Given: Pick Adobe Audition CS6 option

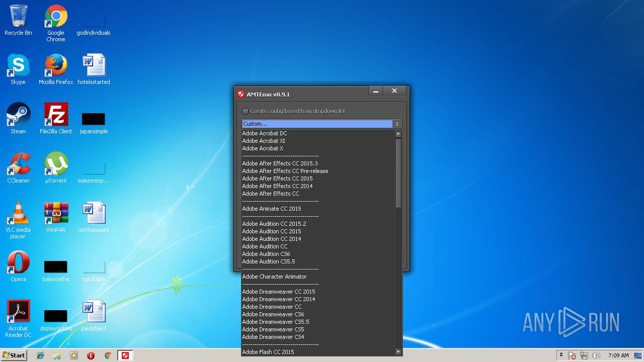Looking at the screenshot, I should point(318,254).
